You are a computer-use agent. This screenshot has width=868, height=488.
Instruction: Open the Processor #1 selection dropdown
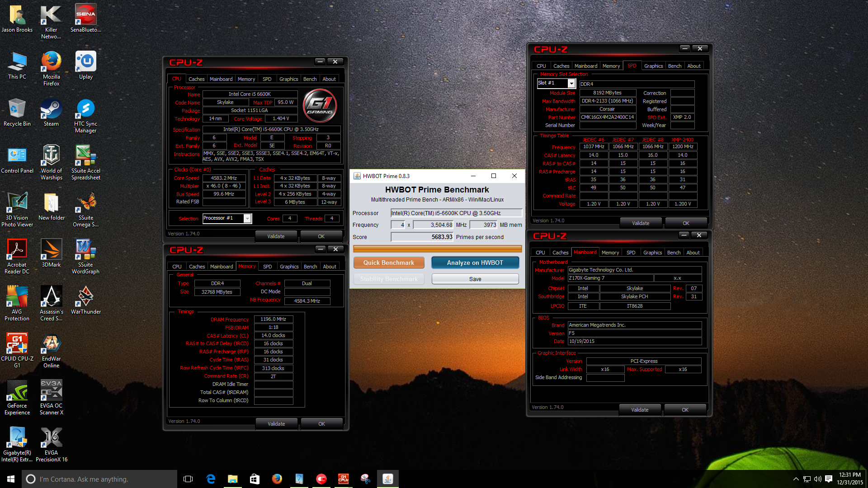247,219
